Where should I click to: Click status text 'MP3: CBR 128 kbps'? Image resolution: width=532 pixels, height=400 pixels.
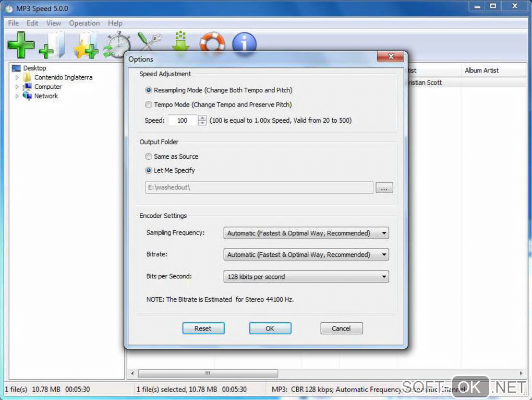tap(303, 390)
